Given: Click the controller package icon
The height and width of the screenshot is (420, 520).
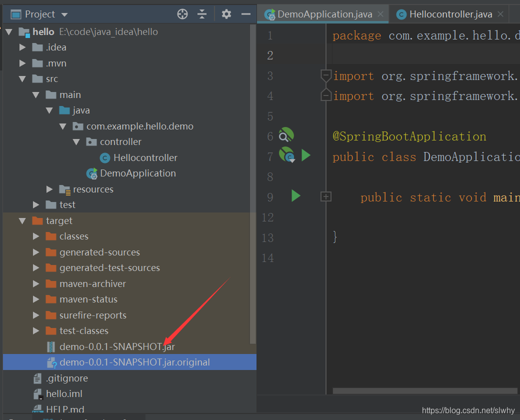Looking at the screenshot, I should tap(91, 142).
